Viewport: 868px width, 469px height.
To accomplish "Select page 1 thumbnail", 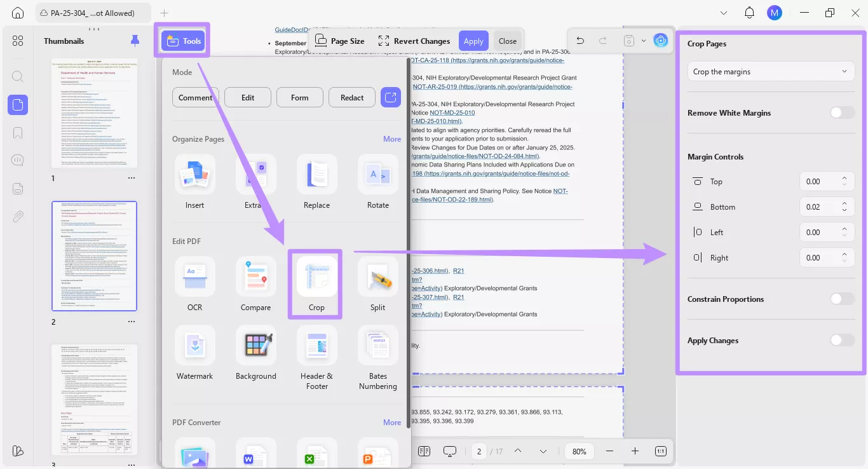I will coord(94,114).
